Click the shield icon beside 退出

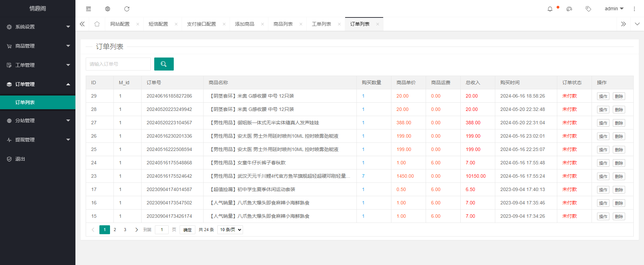point(9,159)
